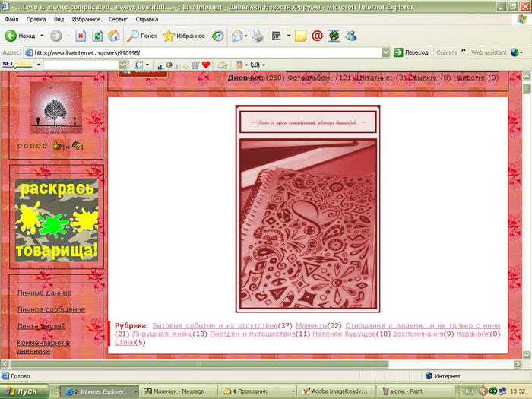Viewport: 532px width, 399px height.
Task: Open Справка menu
Action: point(147,19)
